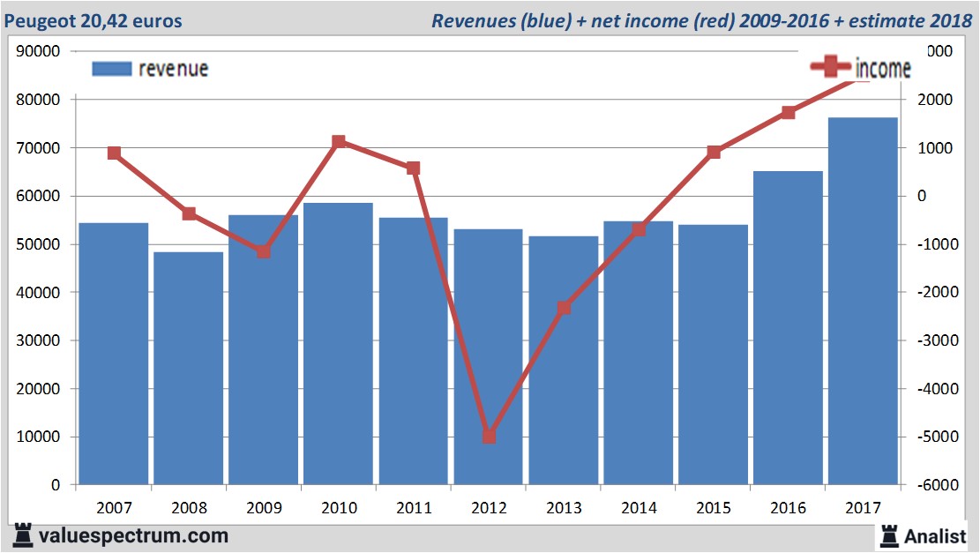Click the 2007 income marker

point(114,153)
